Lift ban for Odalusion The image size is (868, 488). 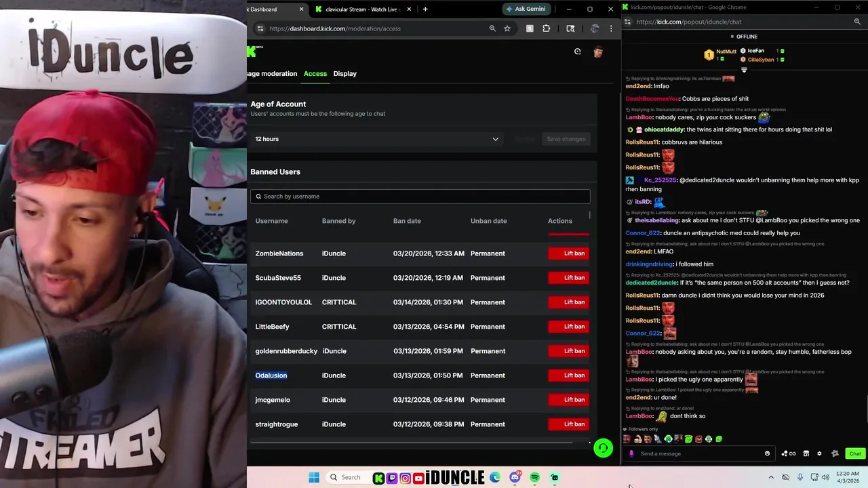point(568,375)
